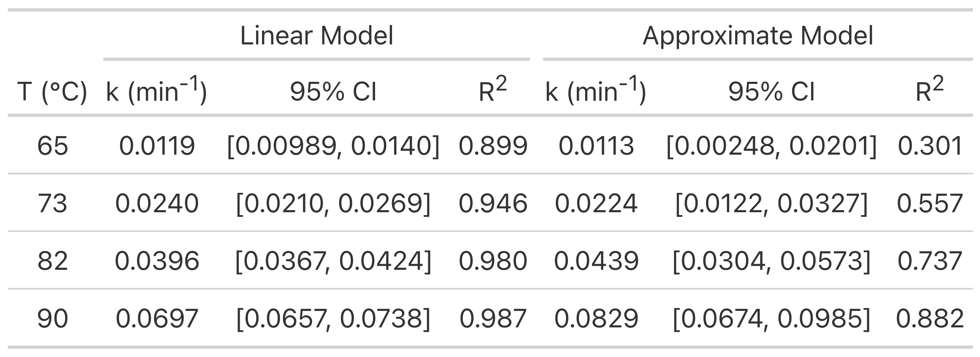Select the T (°C) column header
Image resolution: width=980 pixels, height=357 pixels.
click(52, 91)
